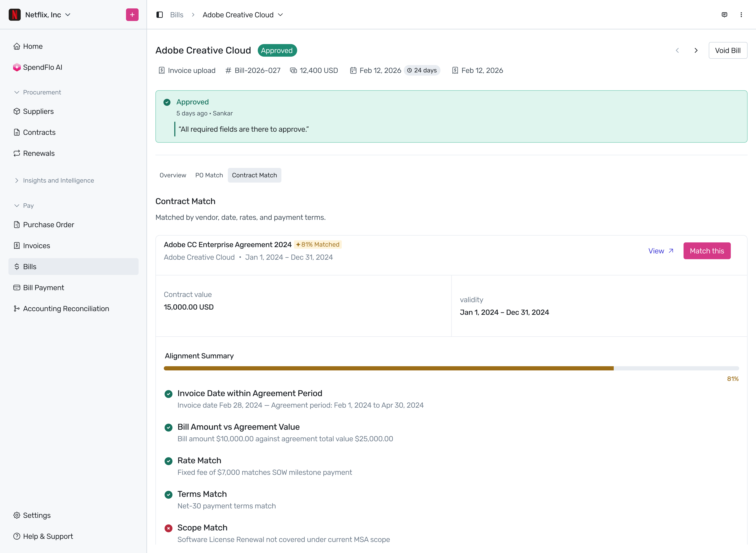The image size is (756, 553).
Task: Click 'Fixed fee of $7,000' description
Action: pyautogui.click(x=265, y=472)
